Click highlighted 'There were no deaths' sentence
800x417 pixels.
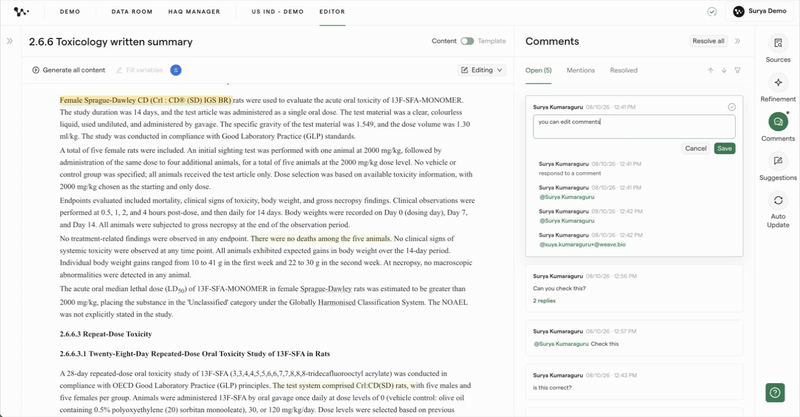pyautogui.click(x=321, y=238)
